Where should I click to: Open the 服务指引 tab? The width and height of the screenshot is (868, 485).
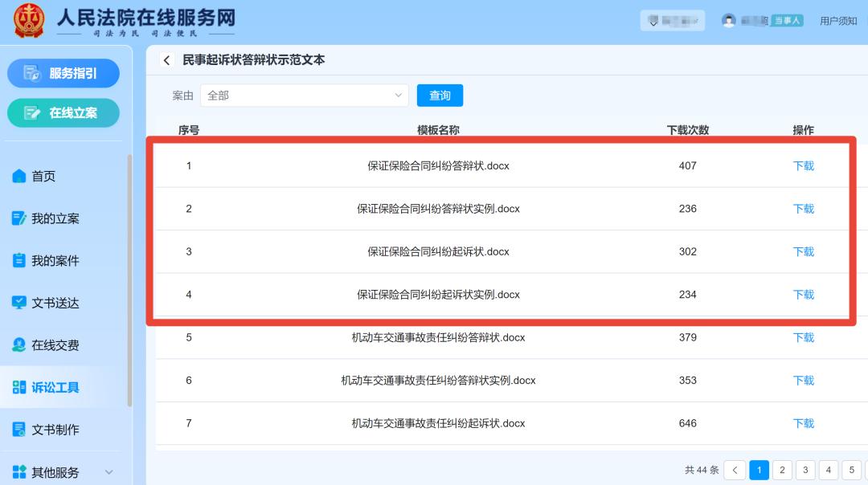pyautogui.click(x=63, y=73)
